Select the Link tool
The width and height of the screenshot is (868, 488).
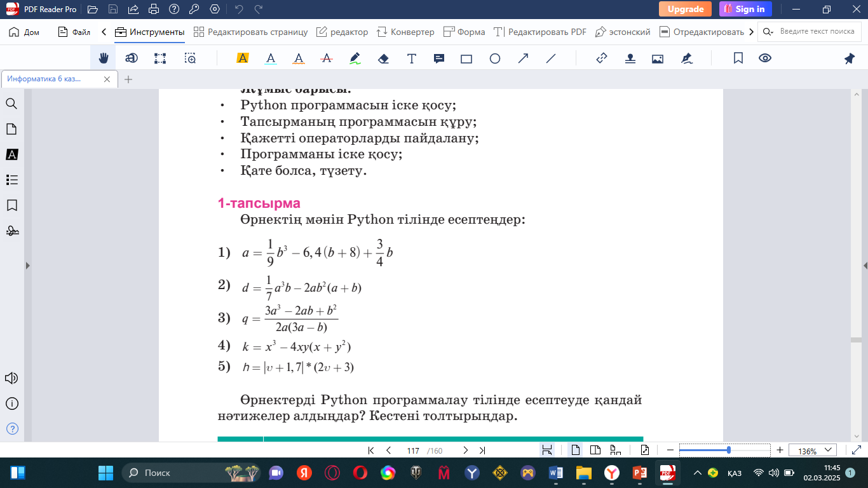(602, 58)
